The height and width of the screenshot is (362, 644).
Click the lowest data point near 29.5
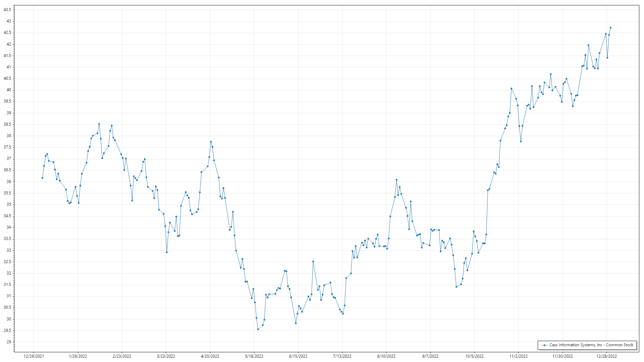258,329
